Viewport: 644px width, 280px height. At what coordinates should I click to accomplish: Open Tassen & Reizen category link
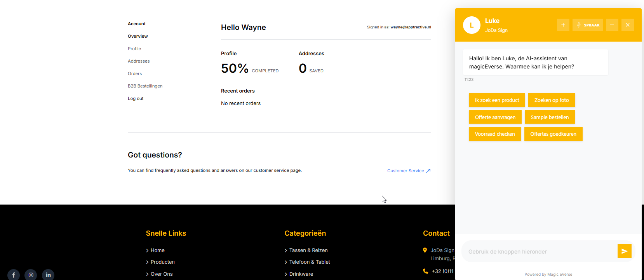tap(308, 250)
